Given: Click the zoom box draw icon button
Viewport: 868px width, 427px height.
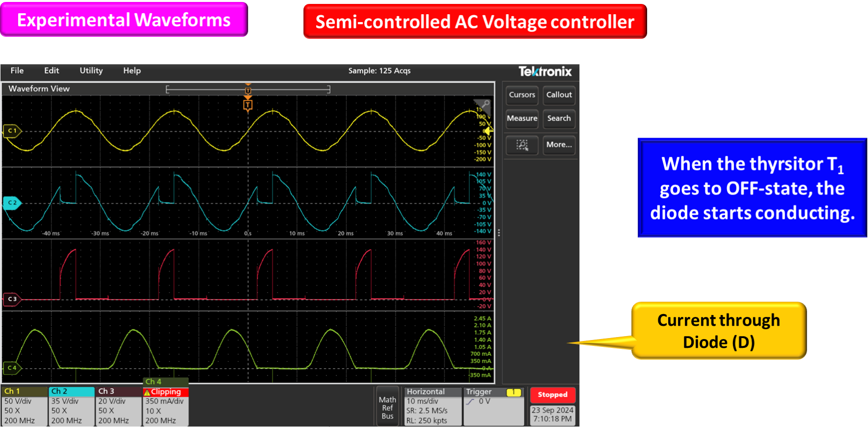Looking at the screenshot, I should click(x=522, y=145).
